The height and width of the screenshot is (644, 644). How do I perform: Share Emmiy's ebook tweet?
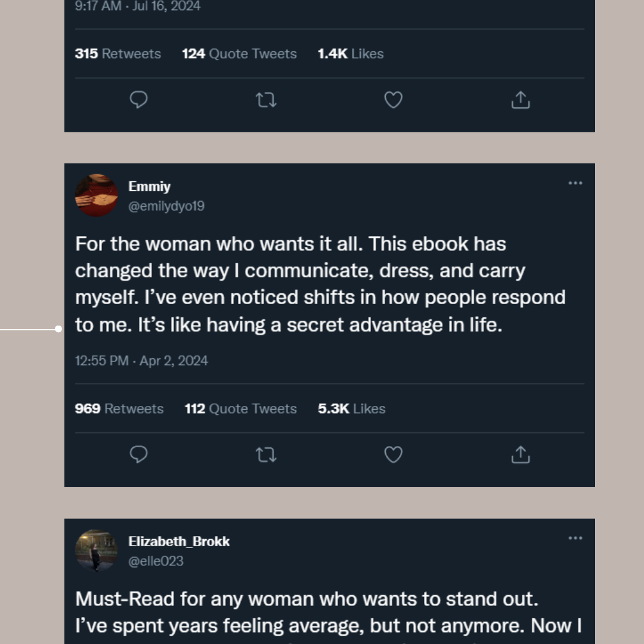pyautogui.click(x=521, y=455)
